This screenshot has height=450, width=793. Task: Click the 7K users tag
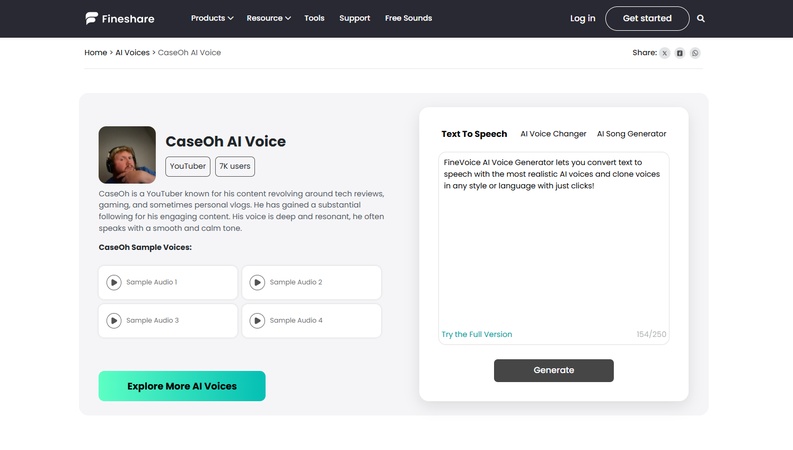tap(235, 166)
